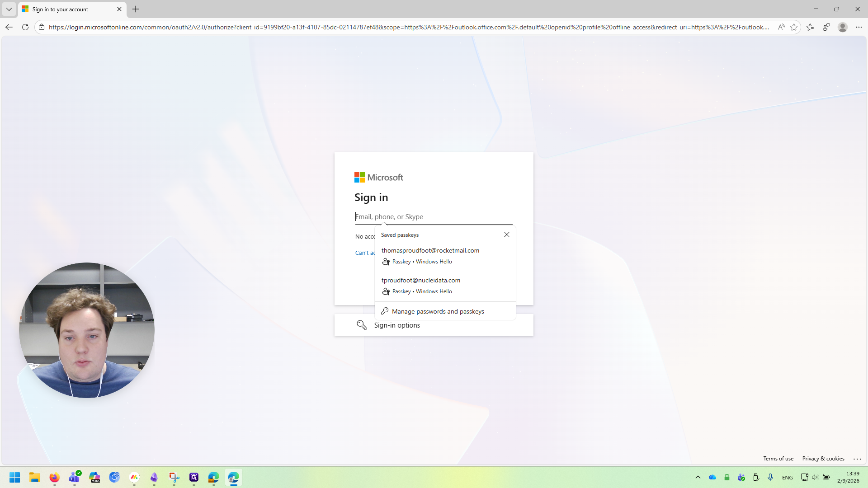Open File Explorer from the taskbar
The width and height of the screenshot is (868, 488).
pos(35,477)
